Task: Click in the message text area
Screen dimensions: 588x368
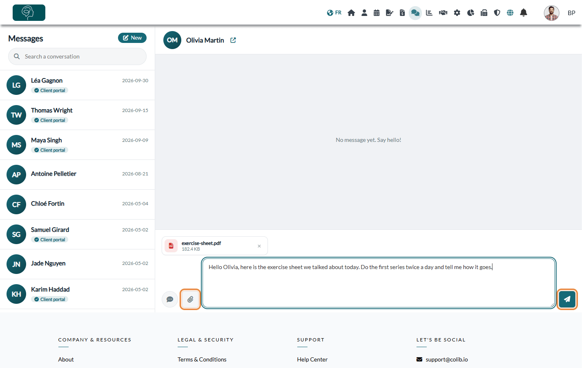Action: click(379, 283)
